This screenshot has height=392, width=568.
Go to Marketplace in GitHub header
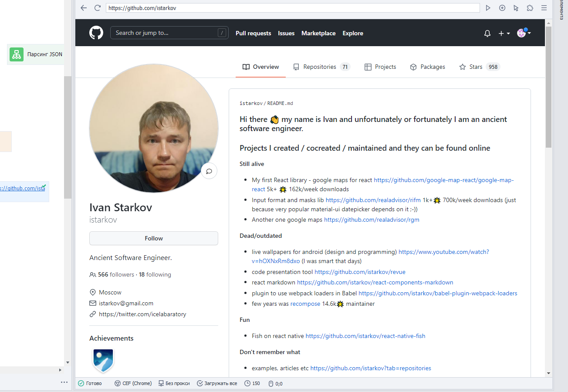(x=318, y=33)
